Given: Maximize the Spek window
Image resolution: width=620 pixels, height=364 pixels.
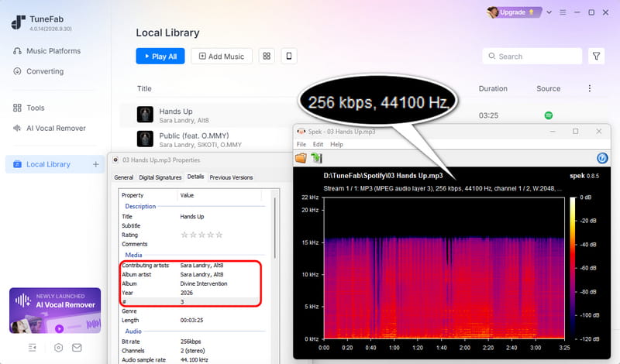Looking at the screenshot, I should coord(575,131).
